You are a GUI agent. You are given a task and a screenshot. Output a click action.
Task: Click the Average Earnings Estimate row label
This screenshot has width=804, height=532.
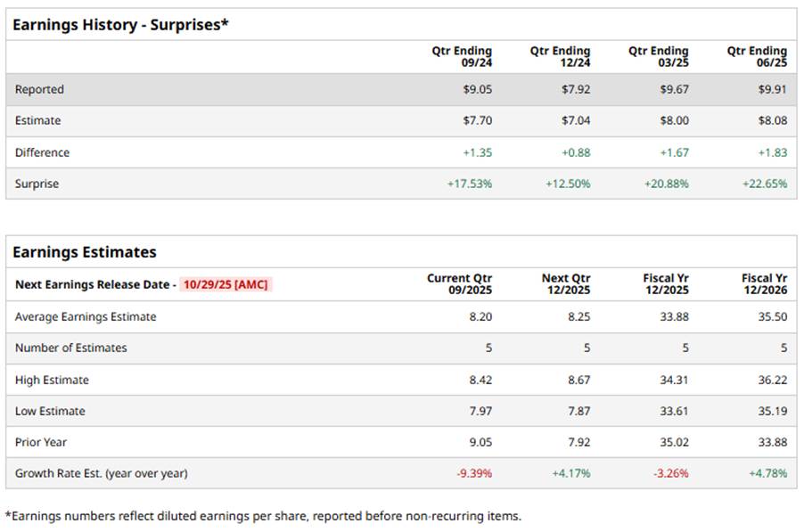click(x=86, y=316)
